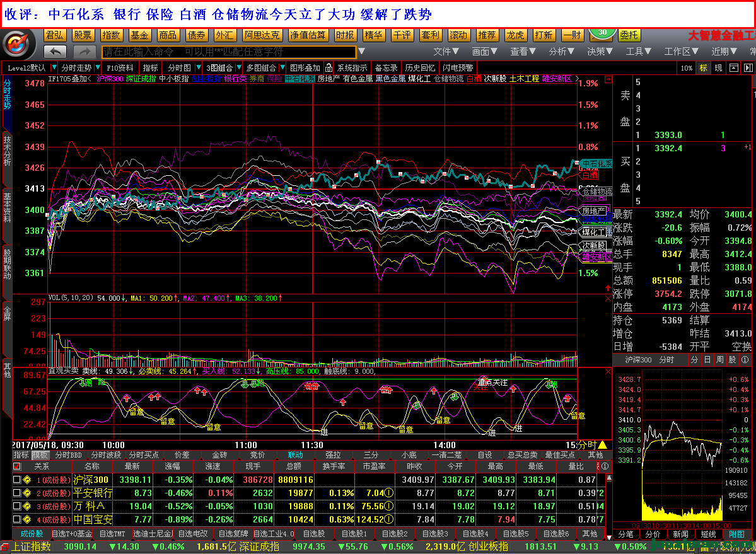Open the 画面 menu
The height and width of the screenshot is (554, 756).
pos(484,52)
